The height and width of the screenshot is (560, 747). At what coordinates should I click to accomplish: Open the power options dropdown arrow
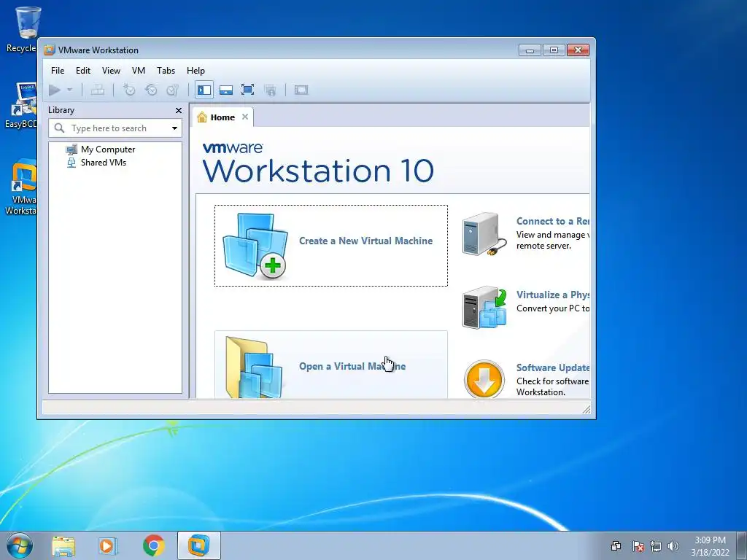[69, 90]
